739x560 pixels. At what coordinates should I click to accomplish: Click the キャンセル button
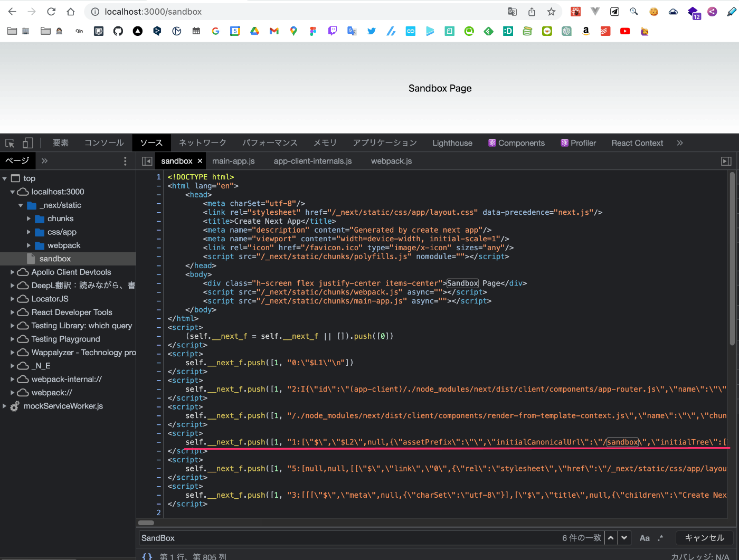(x=705, y=538)
